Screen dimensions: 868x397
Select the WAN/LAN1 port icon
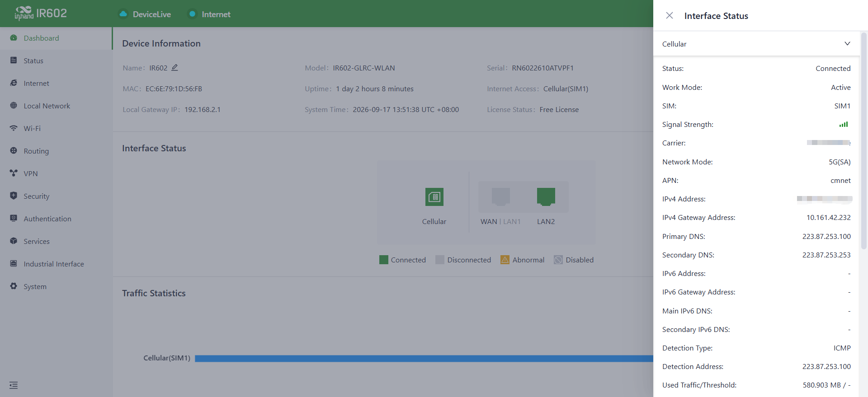(501, 197)
